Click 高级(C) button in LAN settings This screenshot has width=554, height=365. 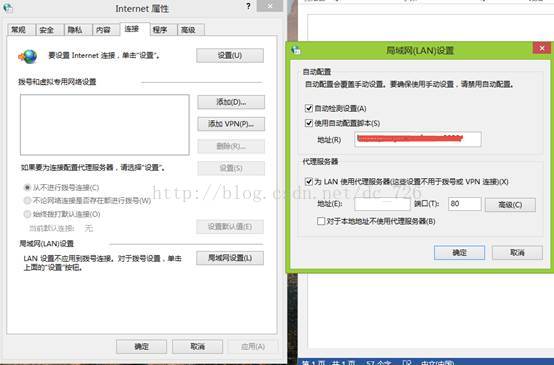[x=510, y=205]
